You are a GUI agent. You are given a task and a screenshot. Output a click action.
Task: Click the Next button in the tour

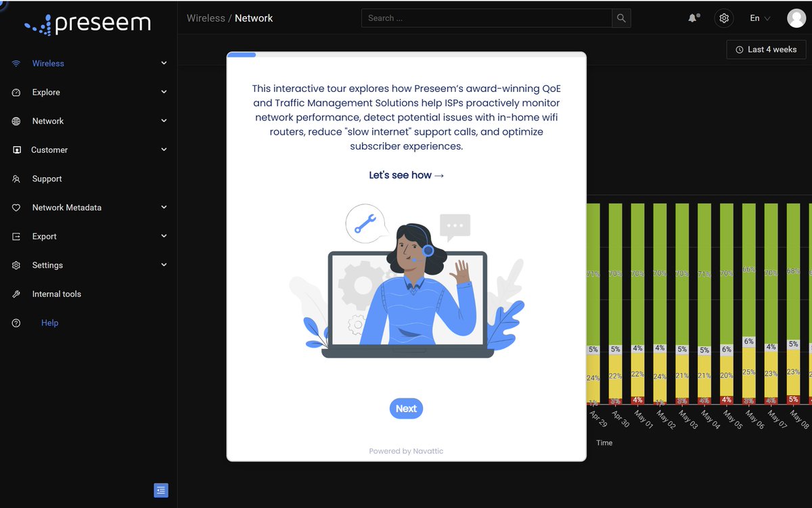(406, 409)
